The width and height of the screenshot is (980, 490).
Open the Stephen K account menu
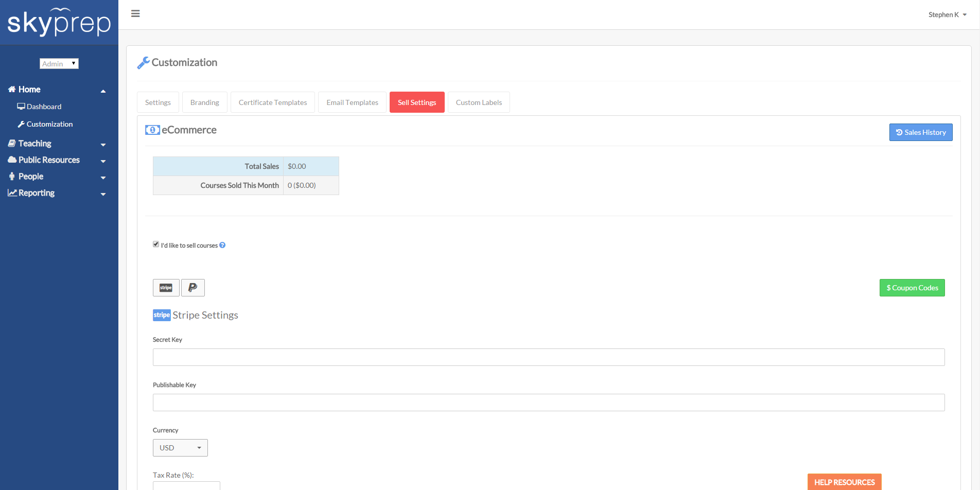pos(947,14)
